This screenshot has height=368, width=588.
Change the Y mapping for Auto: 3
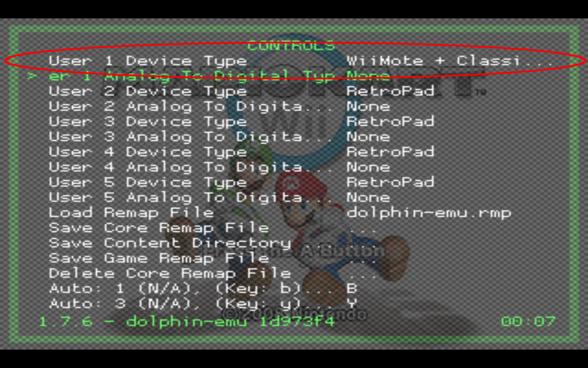coord(352,303)
